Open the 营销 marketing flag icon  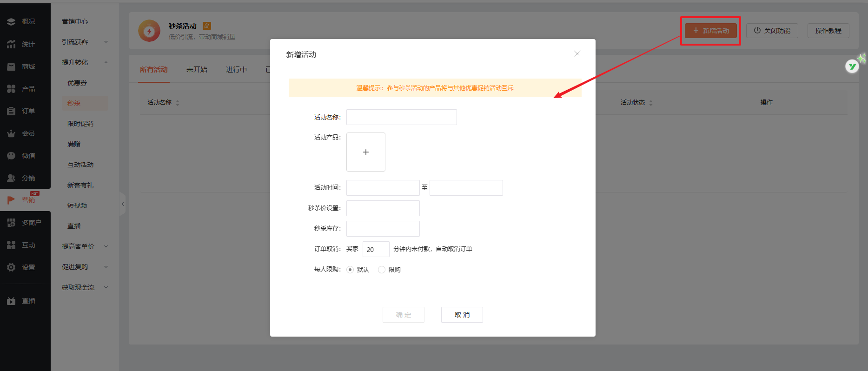[x=11, y=200]
